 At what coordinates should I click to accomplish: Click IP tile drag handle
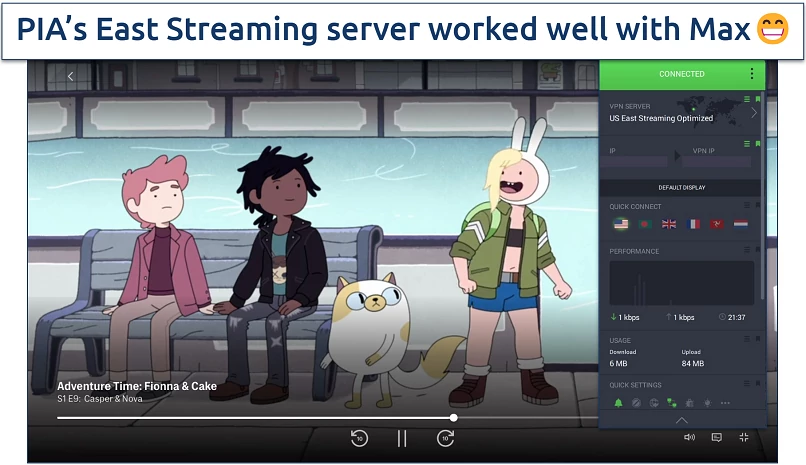point(747,144)
